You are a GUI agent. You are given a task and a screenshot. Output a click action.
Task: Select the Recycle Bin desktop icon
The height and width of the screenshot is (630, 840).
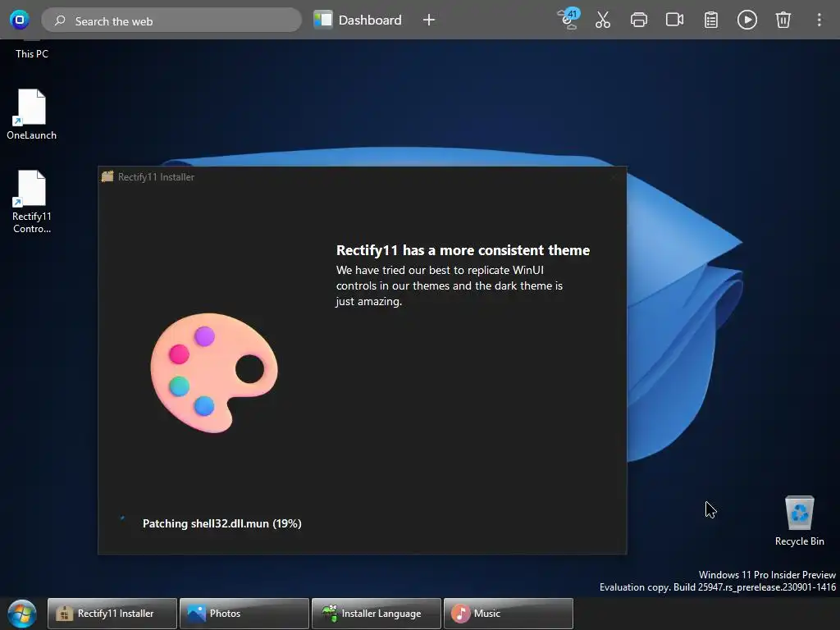(x=799, y=521)
